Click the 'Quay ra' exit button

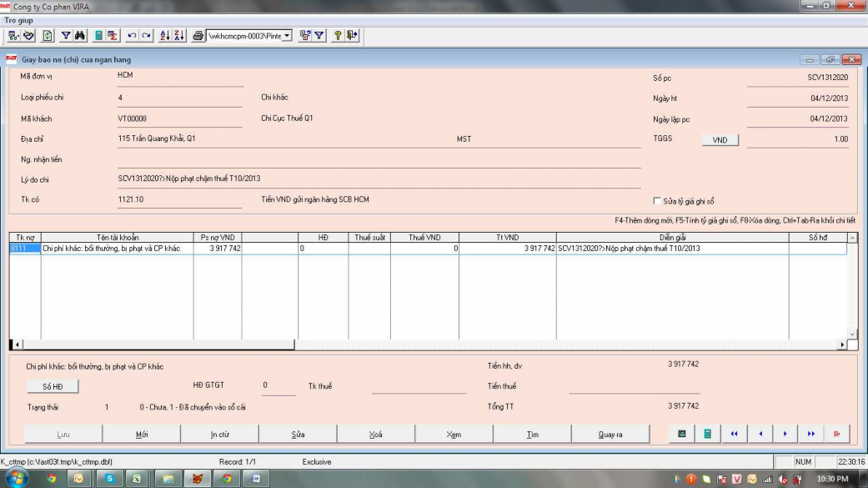610,435
